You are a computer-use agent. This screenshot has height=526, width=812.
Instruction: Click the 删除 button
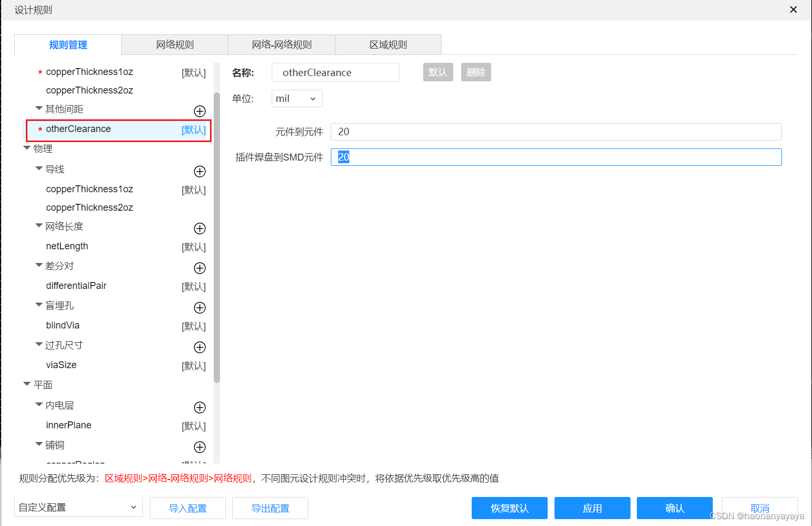[x=476, y=72]
